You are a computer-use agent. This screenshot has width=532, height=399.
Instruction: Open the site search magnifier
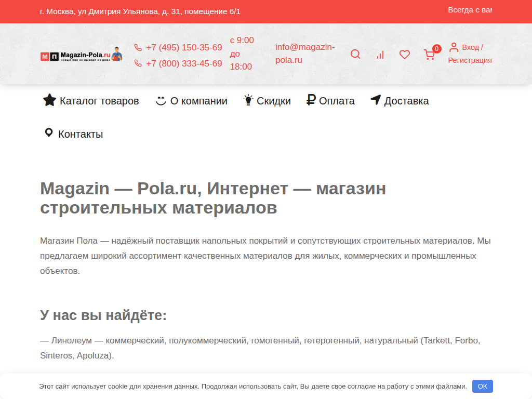(x=355, y=54)
